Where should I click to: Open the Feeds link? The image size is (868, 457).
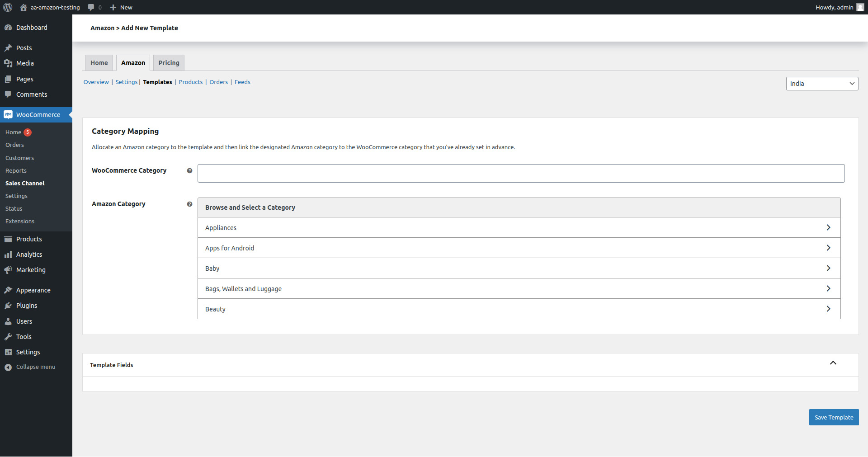tap(242, 82)
